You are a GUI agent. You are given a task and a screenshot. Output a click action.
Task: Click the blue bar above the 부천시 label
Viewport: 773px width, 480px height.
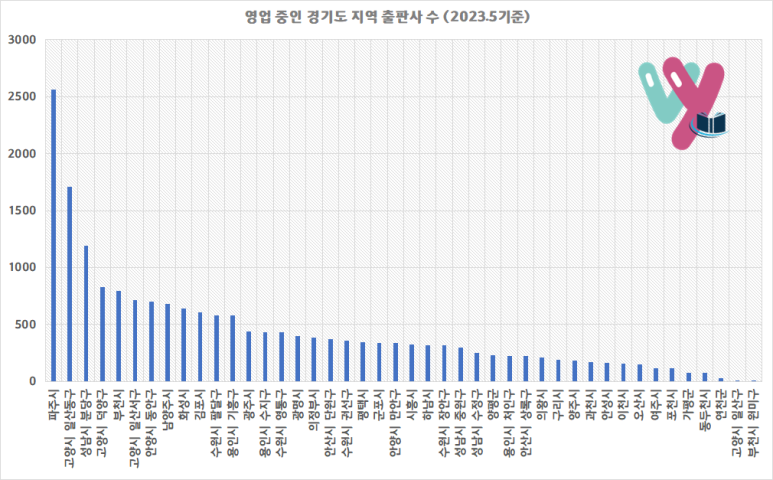pyautogui.click(x=119, y=336)
